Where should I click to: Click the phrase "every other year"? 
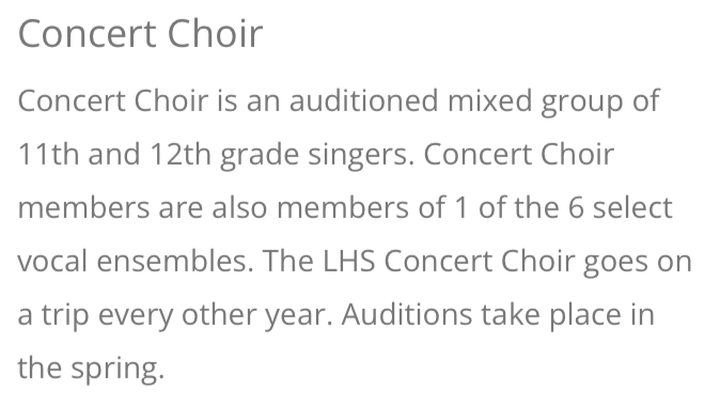point(215,316)
